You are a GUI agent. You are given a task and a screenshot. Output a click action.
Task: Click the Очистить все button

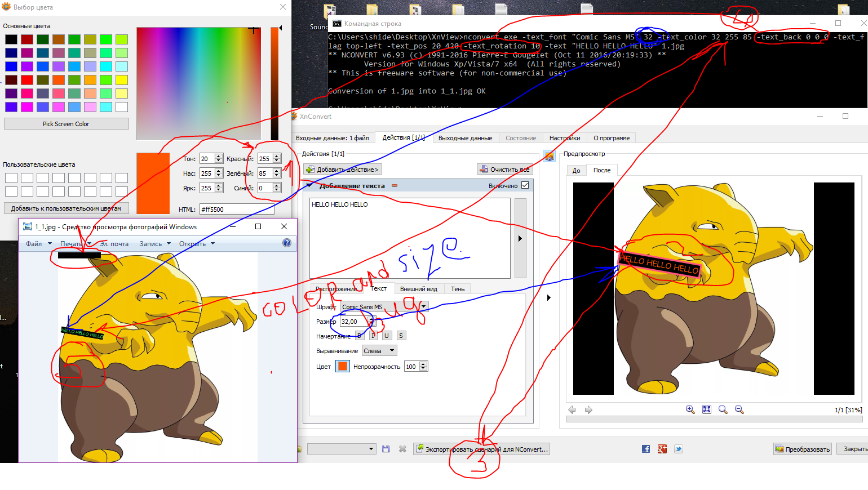coord(504,169)
